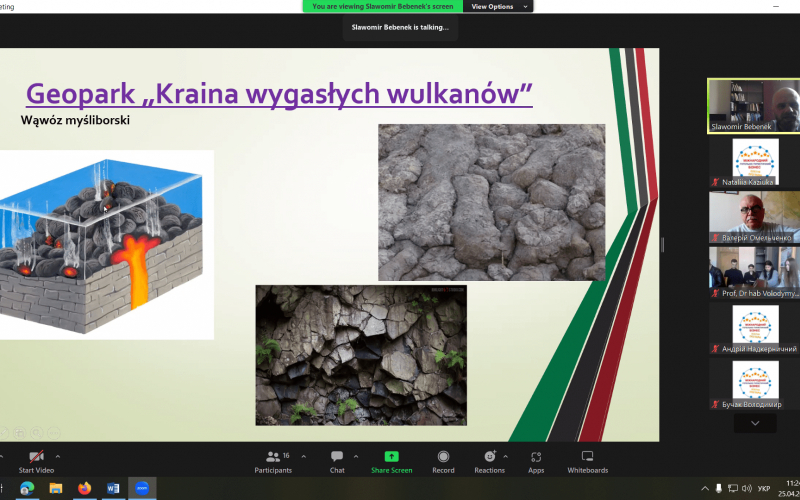Viewport: 800px width, 500px height.
Task: Switch the УКР keyboard language indicator
Action: (x=764, y=488)
